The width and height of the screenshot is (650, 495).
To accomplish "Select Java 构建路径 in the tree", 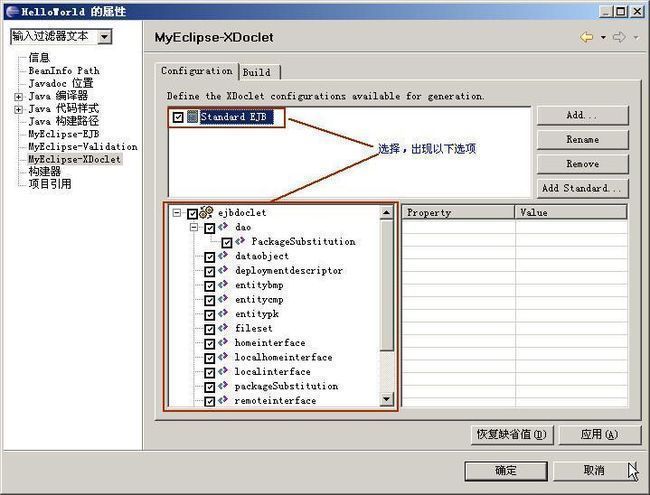I will click(x=63, y=121).
